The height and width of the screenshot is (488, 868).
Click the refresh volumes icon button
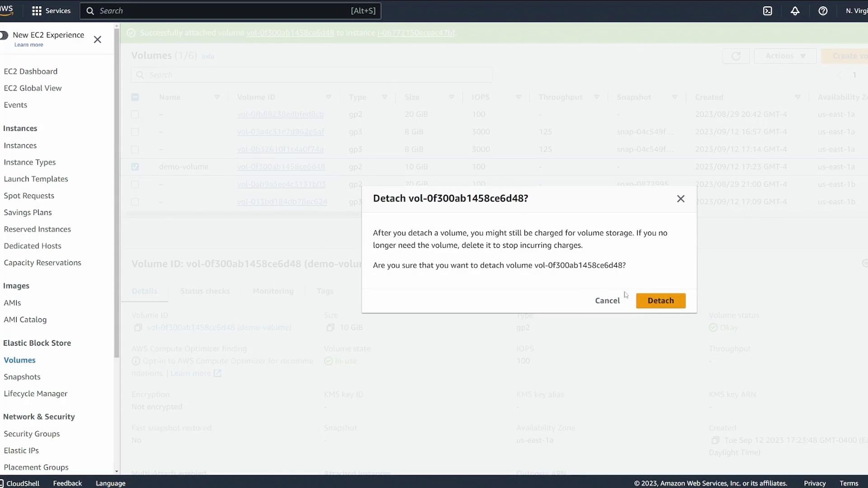click(736, 56)
